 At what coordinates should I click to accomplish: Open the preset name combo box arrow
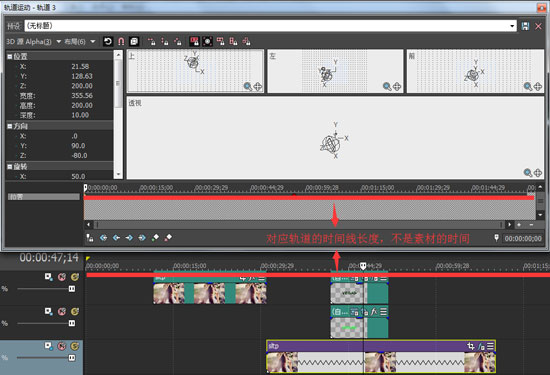pos(512,26)
